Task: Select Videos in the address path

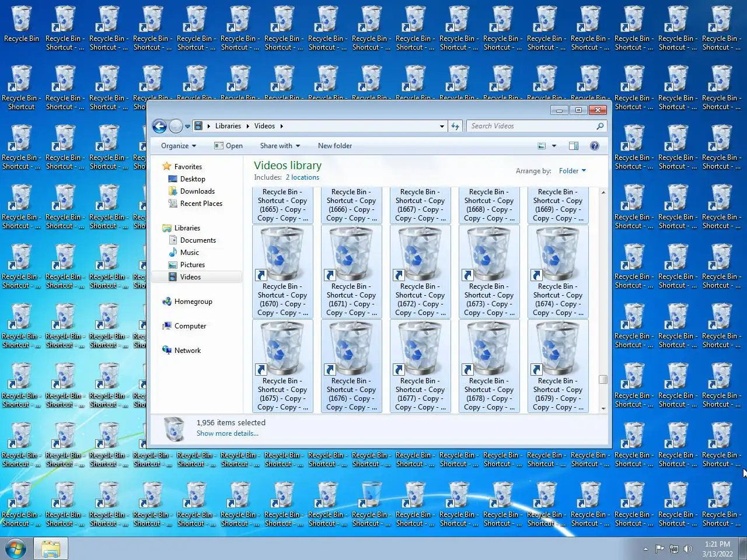Action: click(264, 126)
